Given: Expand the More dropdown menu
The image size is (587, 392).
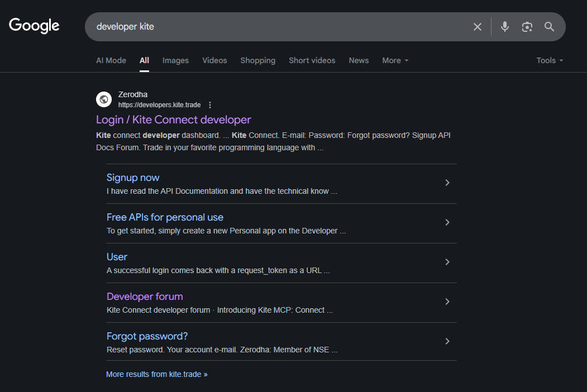Looking at the screenshot, I should click(395, 60).
